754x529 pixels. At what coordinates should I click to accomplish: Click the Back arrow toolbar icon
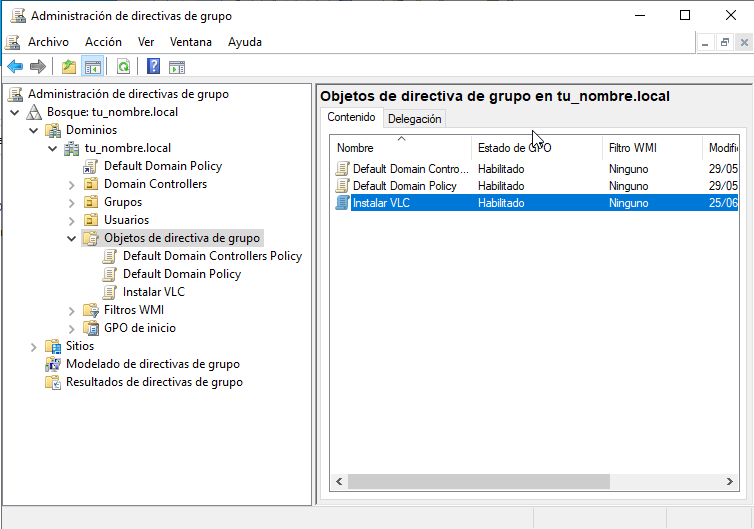click(x=15, y=66)
